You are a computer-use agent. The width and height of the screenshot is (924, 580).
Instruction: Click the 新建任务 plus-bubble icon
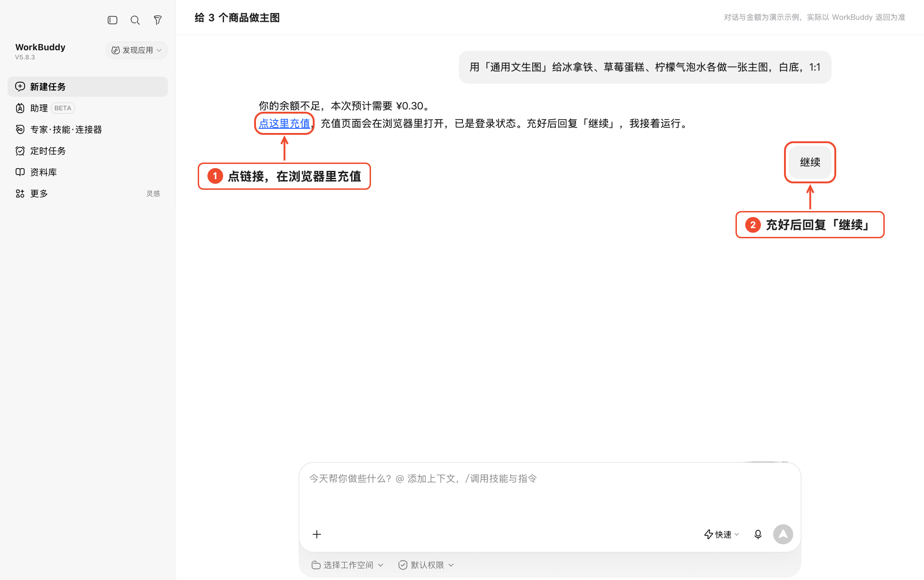[x=20, y=87]
